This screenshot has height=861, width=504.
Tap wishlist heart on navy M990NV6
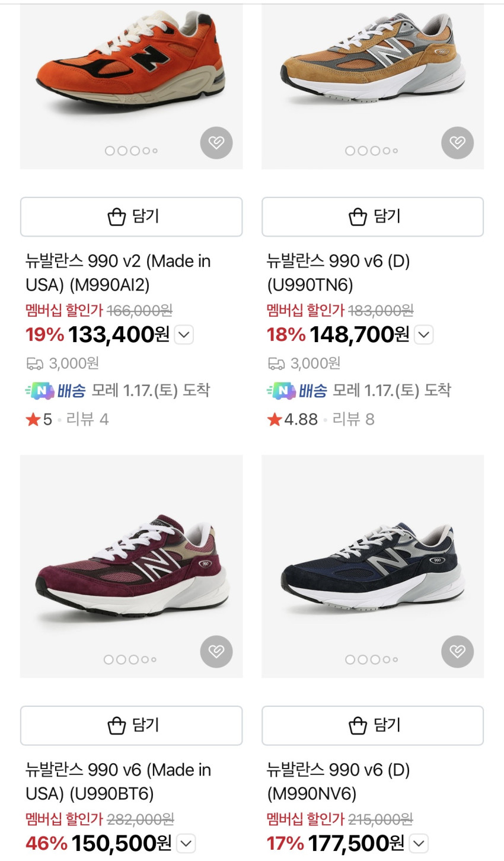(x=457, y=652)
